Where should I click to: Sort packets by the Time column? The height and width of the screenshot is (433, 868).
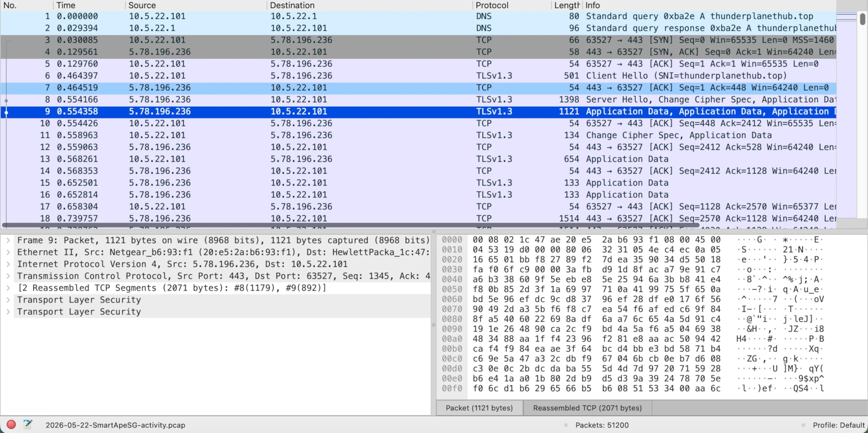(x=90, y=5)
